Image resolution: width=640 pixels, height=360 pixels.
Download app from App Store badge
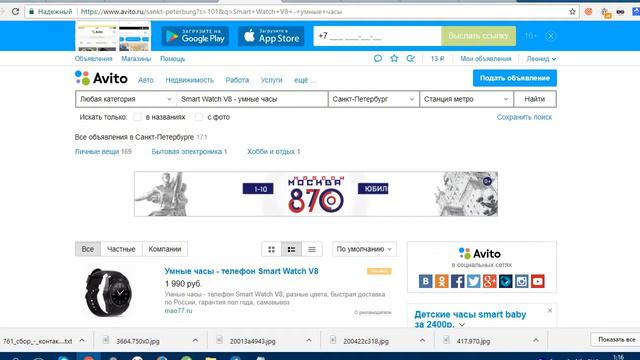[271, 36]
